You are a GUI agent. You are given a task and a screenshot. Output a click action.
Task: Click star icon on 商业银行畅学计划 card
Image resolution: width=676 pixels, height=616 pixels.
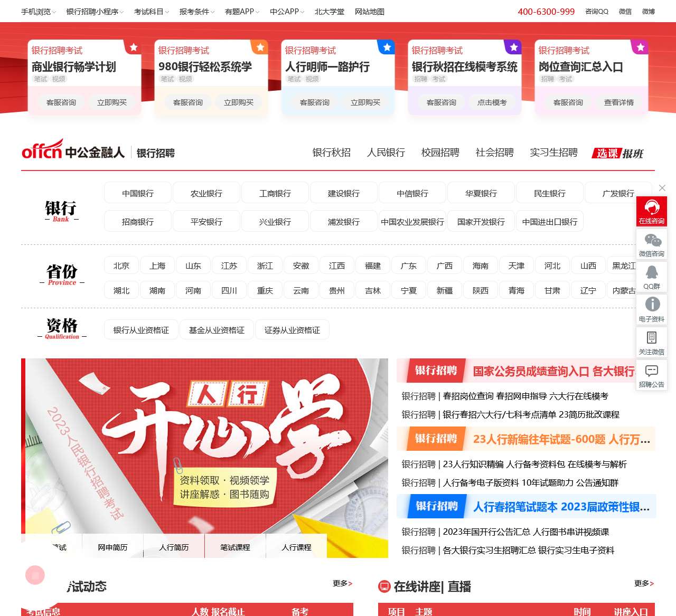pyautogui.click(x=134, y=48)
